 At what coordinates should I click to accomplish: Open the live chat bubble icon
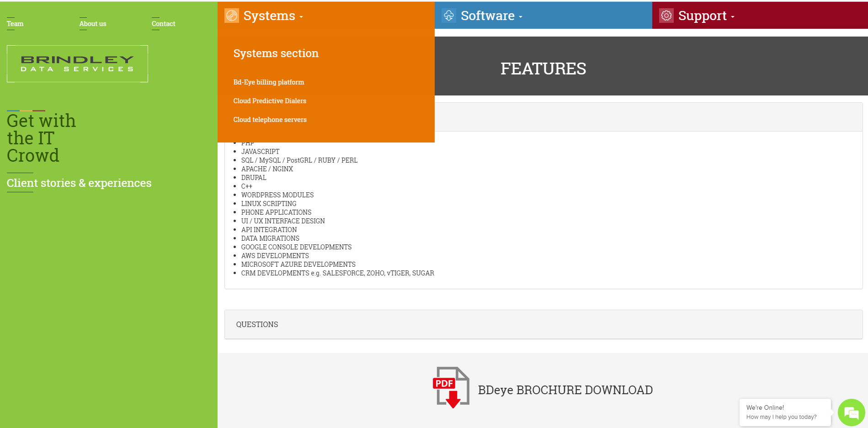(x=851, y=413)
